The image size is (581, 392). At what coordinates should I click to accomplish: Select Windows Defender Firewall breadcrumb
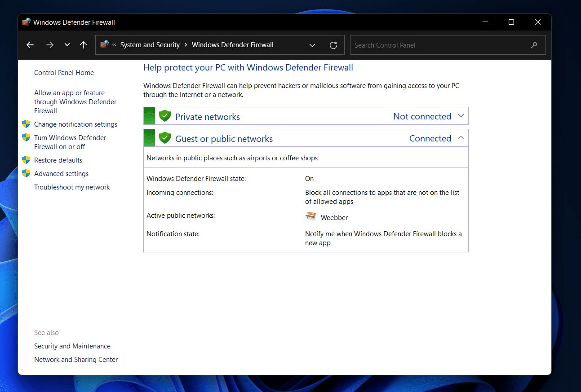point(232,45)
